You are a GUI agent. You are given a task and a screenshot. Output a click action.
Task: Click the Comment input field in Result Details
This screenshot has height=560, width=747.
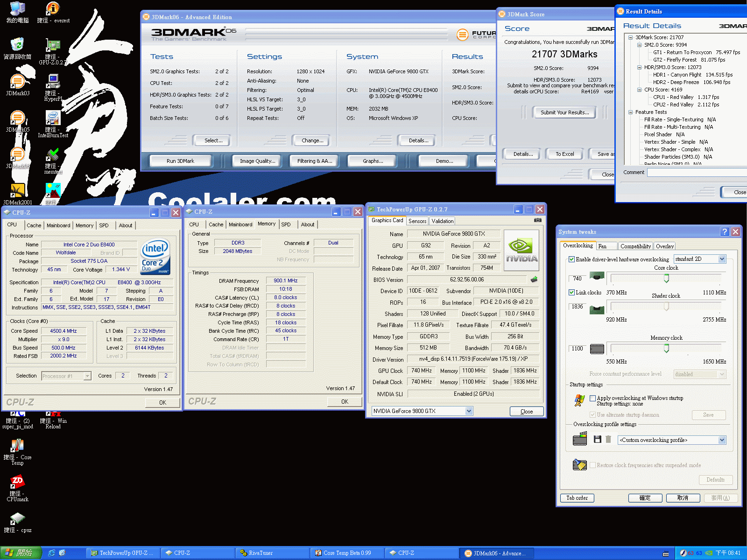point(697,173)
